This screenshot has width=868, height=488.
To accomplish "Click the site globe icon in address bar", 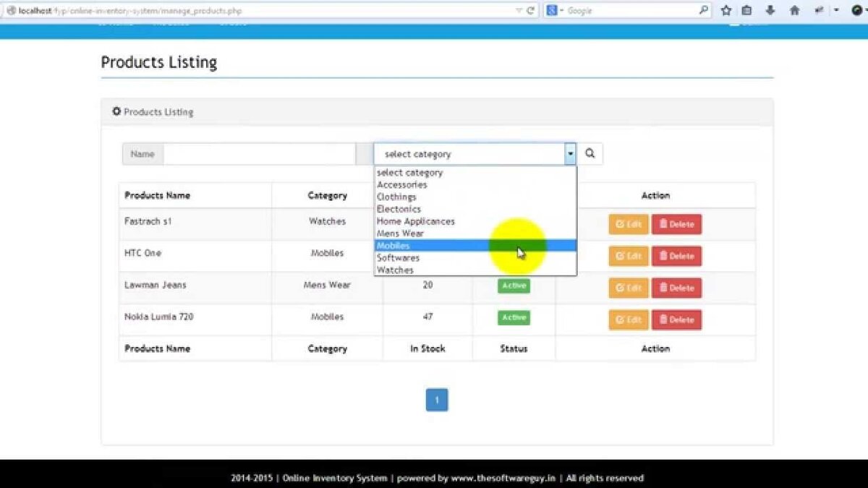I will coord(11,11).
